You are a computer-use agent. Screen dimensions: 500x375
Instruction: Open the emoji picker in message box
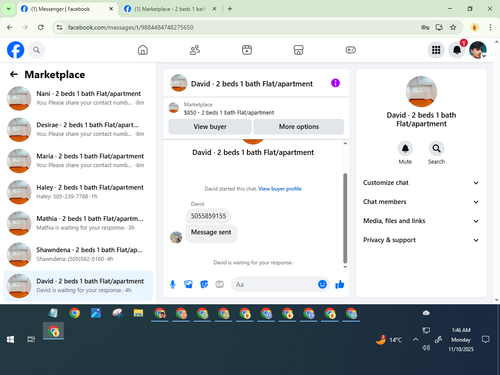(x=322, y=284)
